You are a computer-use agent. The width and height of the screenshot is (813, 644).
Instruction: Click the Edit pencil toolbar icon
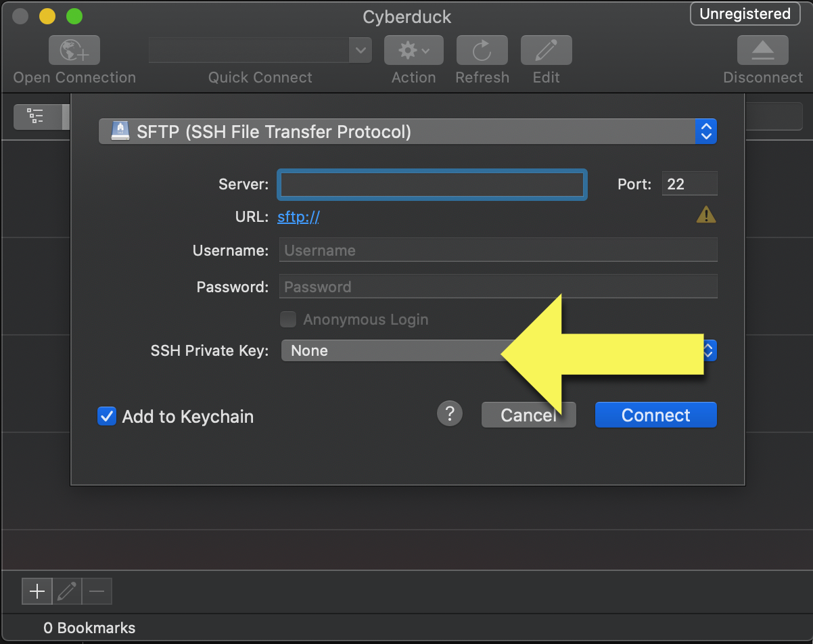click(x=546, y=51)
